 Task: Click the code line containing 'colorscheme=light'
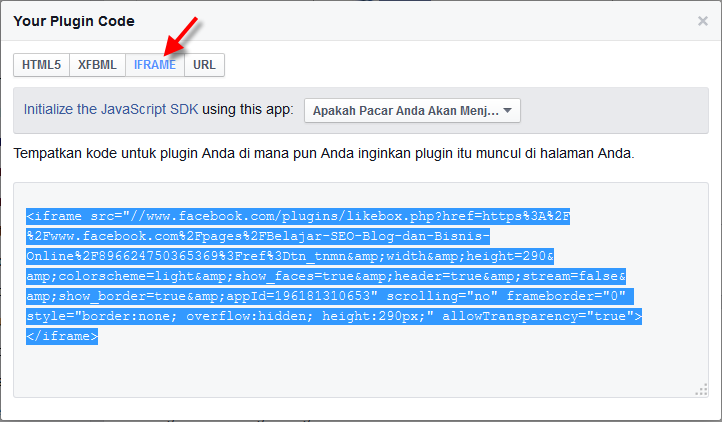tap(326, 276)
